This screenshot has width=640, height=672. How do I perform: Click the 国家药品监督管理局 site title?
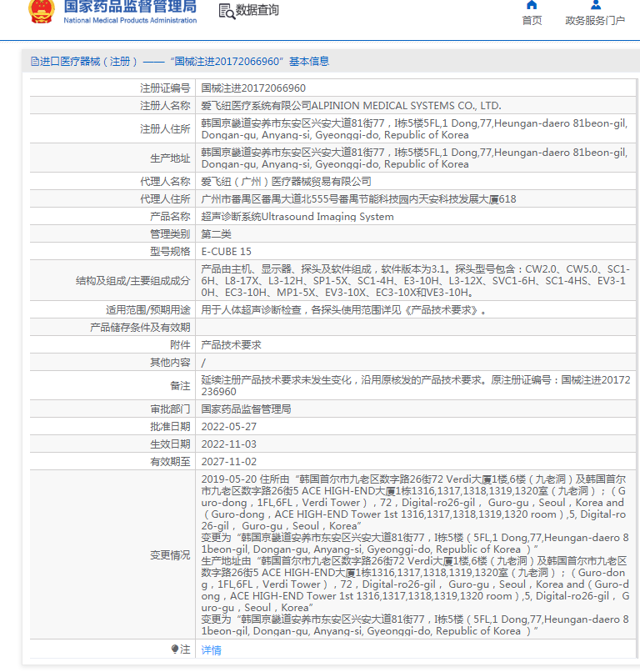130,7
